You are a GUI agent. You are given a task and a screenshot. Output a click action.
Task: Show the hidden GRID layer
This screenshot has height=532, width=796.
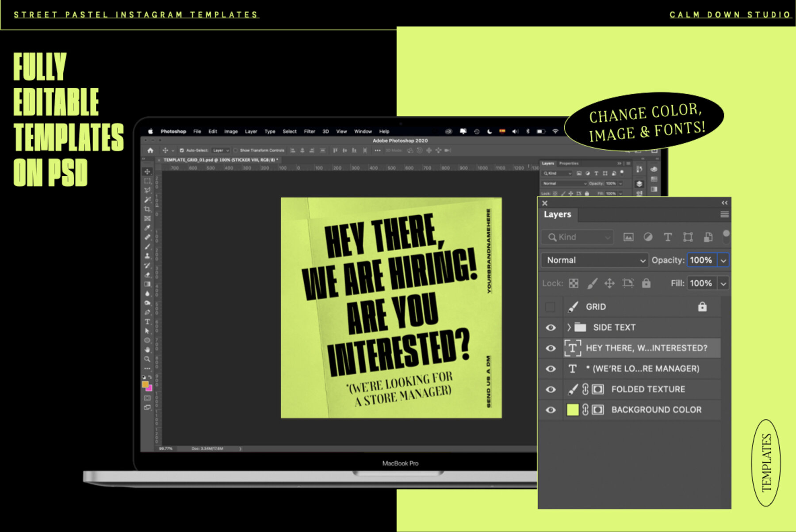550,307
